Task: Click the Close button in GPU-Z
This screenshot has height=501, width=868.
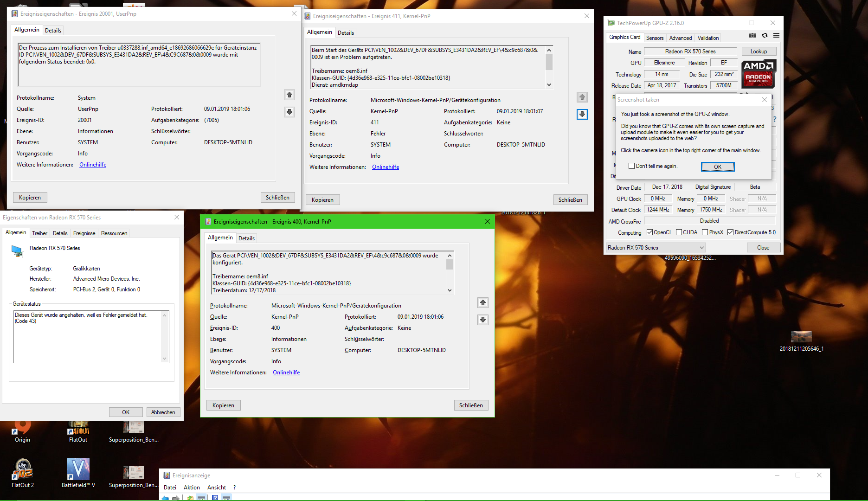Action: 763,248
